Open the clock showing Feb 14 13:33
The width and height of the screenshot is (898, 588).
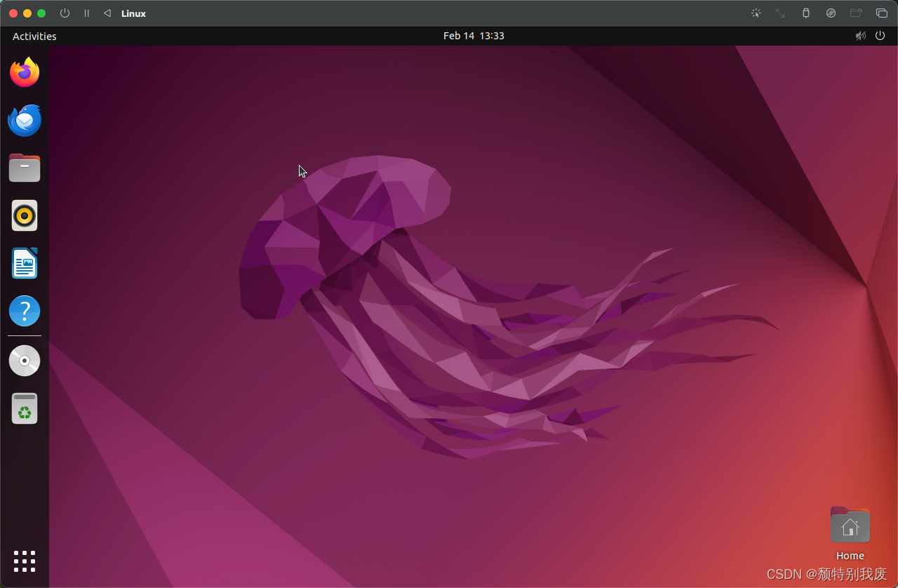474,36
